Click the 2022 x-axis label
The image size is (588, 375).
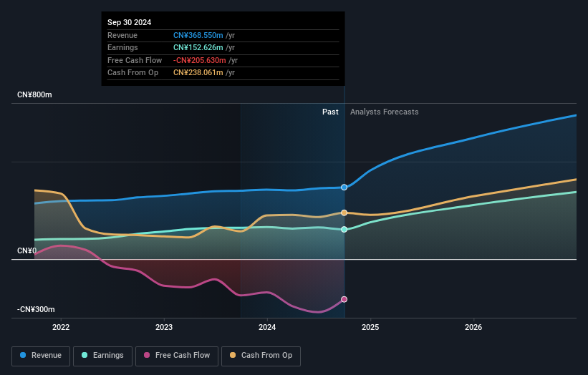click(61, 327)
